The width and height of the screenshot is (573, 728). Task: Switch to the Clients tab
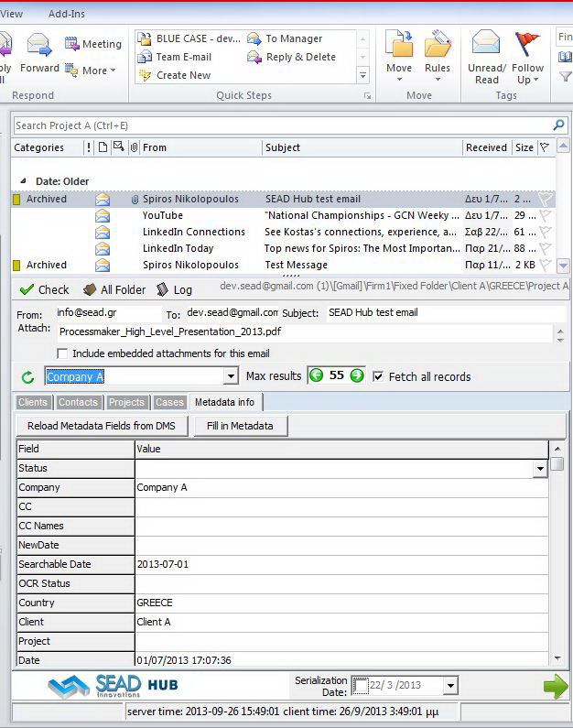(32, 402)
